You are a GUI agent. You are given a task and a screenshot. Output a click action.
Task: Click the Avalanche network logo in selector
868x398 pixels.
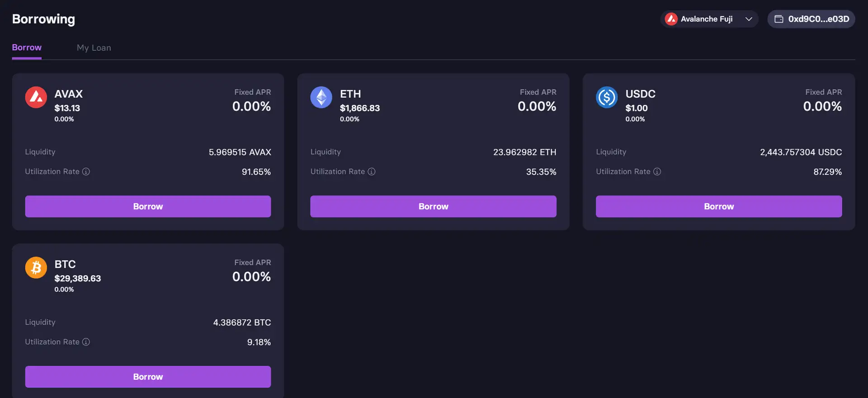671,19
